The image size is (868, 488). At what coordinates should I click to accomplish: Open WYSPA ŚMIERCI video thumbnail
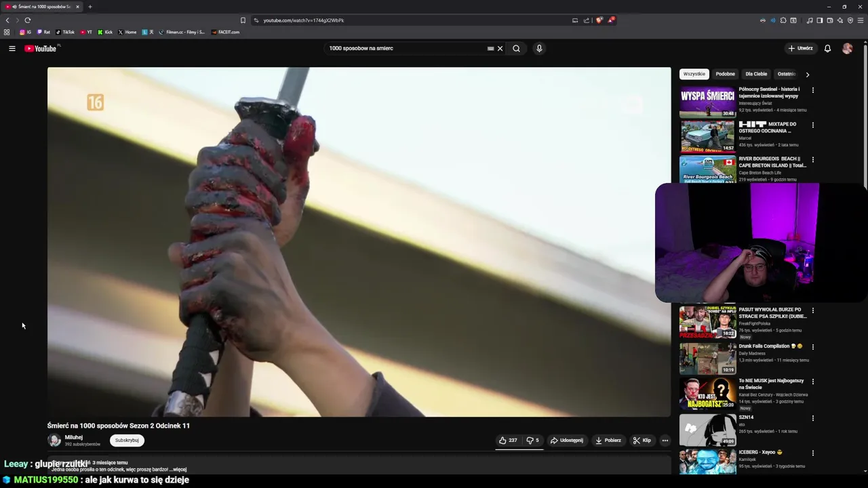[707, 102]
